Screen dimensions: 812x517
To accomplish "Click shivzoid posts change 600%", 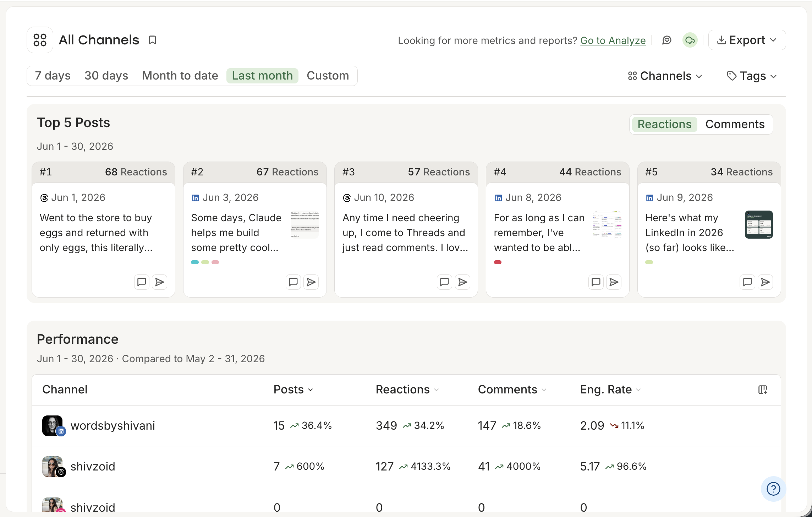I will tap(305, 467).
